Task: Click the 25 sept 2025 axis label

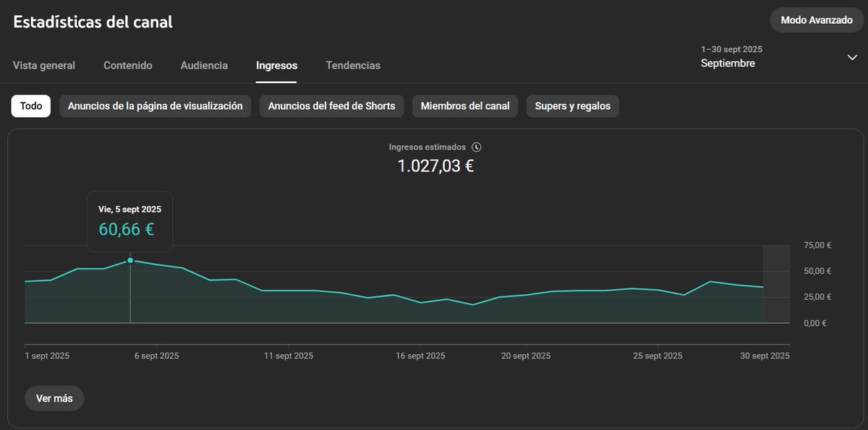Action: click(x=658, y=356)
